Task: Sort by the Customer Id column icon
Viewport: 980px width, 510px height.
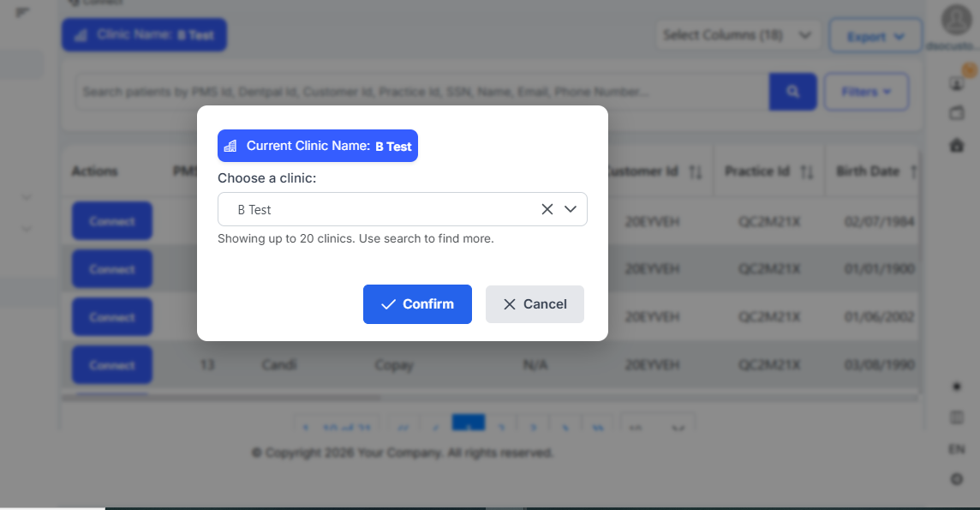Action: 695,172
